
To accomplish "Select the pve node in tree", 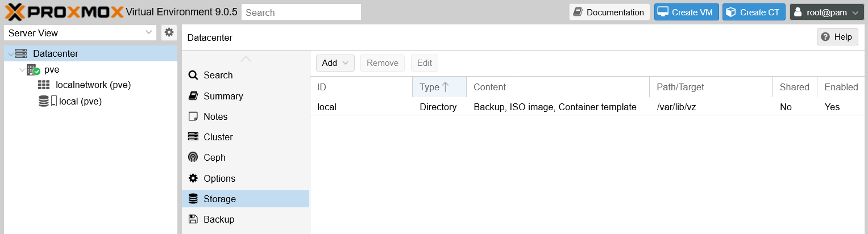I will coord(52,70).
